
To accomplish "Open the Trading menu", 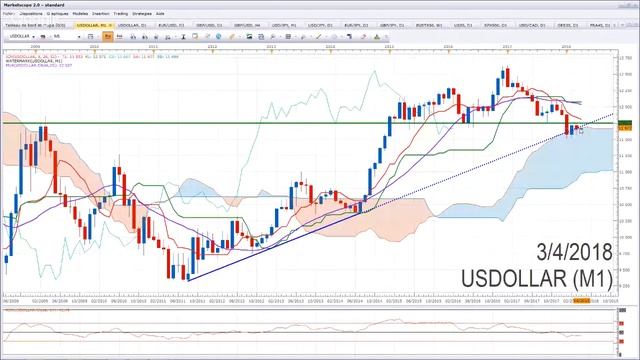I will click(x=120, y=13).
